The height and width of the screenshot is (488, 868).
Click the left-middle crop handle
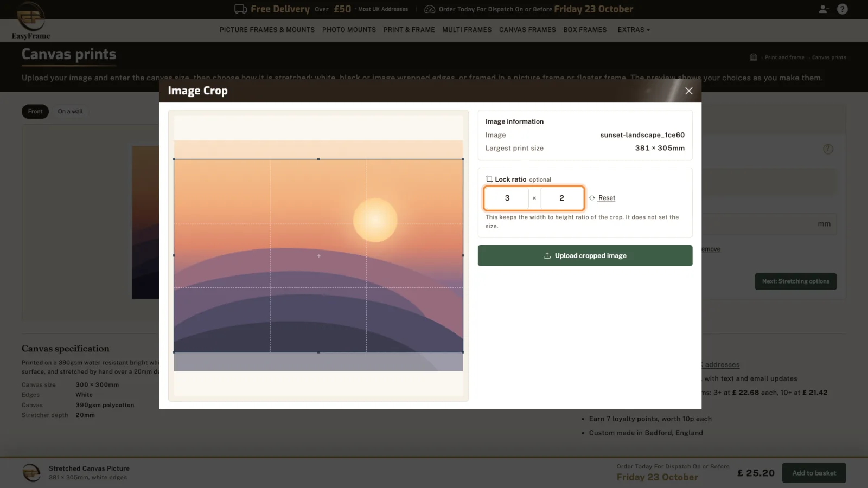174,255
